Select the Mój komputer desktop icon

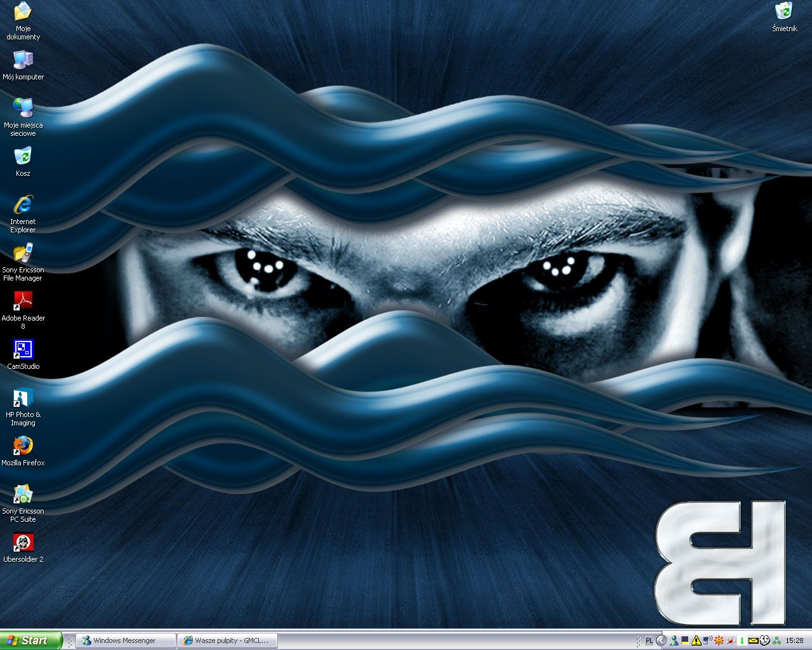(x=23, y=60)
